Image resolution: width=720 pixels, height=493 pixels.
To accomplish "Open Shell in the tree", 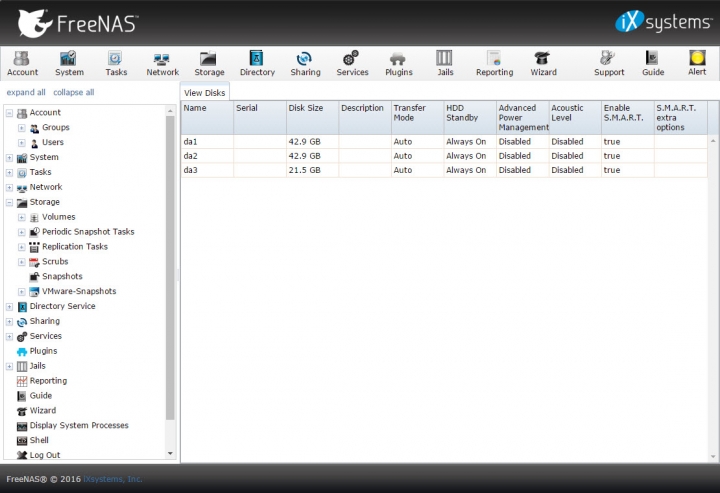I will 39,440.
